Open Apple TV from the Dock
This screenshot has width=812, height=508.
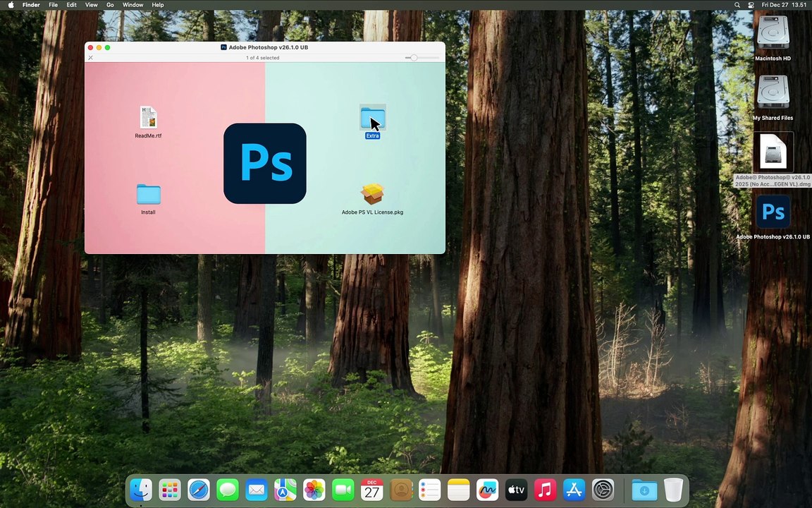click(516, 490)
